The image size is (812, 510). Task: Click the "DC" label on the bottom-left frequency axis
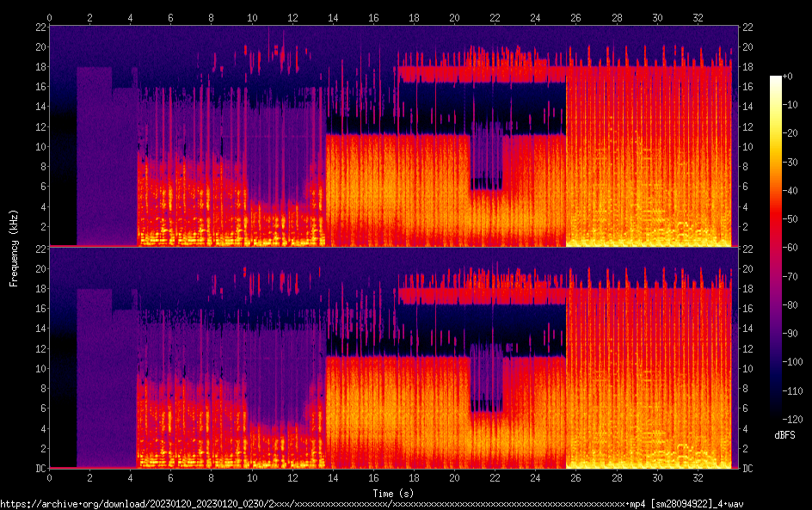(39, 468)
